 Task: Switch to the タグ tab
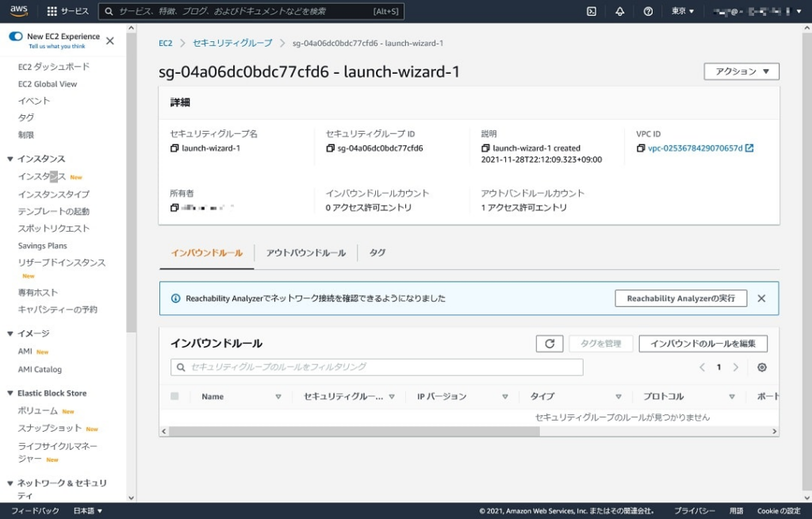point(377,252)
